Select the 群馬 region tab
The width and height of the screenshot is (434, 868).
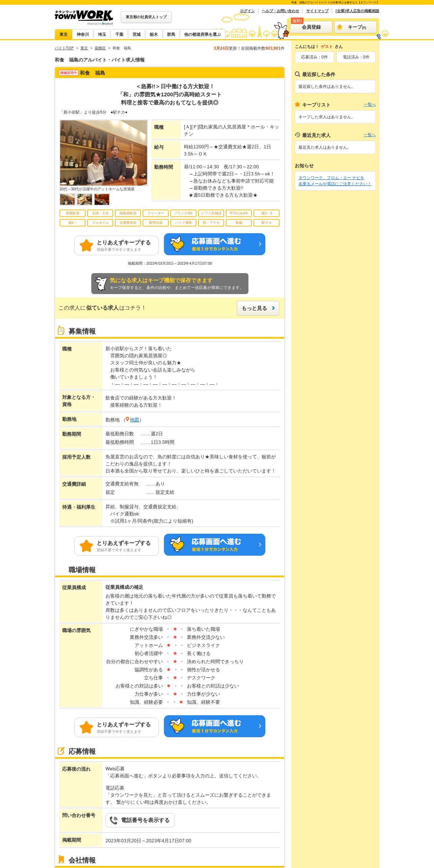(x=171, y=34)
